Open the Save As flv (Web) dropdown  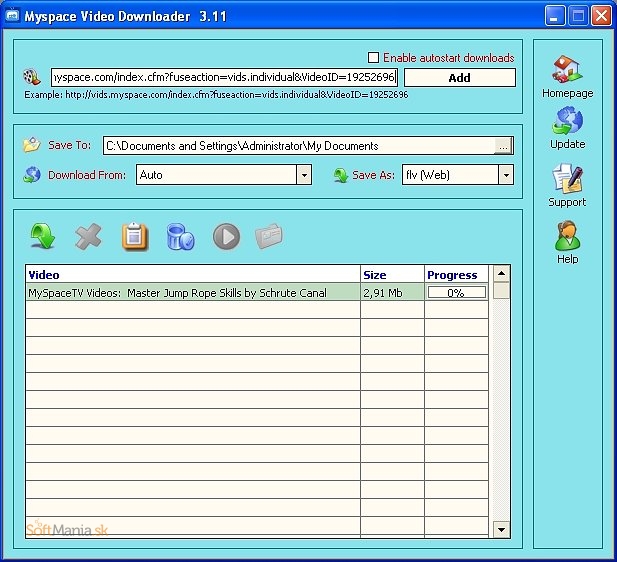point(506,175)
